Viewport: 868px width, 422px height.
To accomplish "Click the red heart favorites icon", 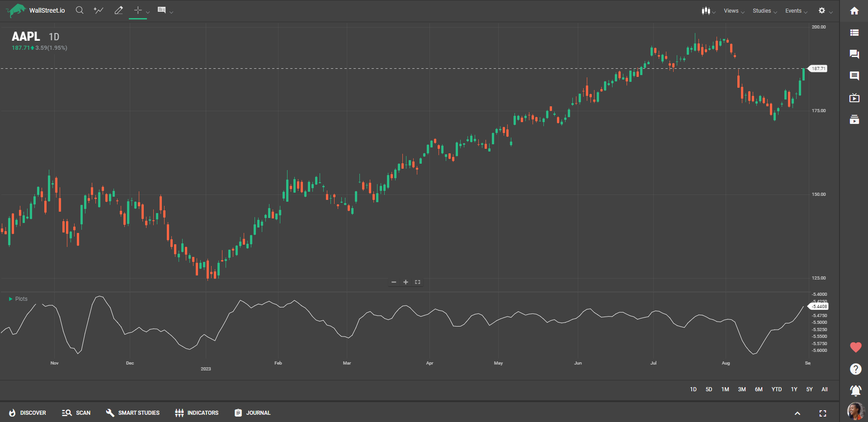I will [x=855, y=347].
